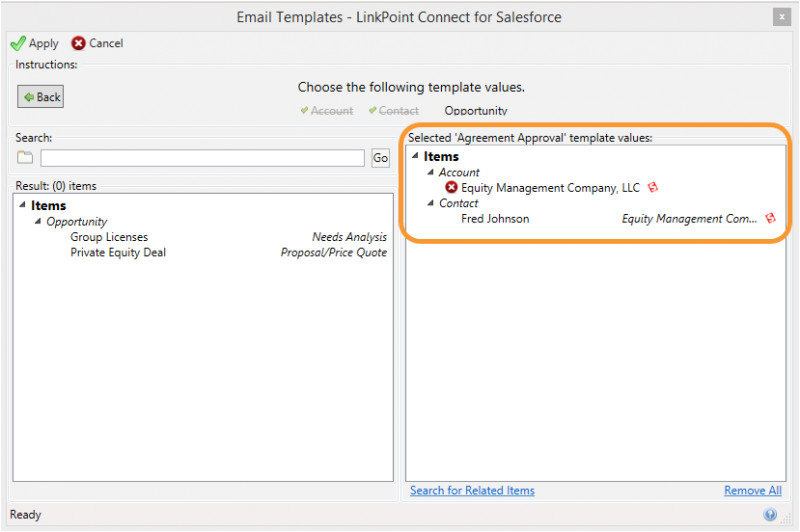Close the Email Templates window
The height and width of the screenshot is (532, 800).
(781, 17)
